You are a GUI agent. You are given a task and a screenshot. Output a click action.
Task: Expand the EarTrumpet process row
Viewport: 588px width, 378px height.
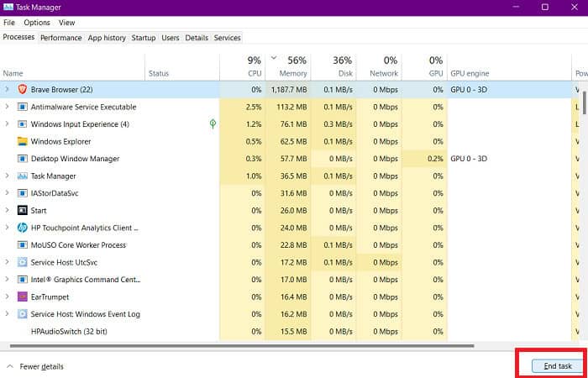coord(7,297)
